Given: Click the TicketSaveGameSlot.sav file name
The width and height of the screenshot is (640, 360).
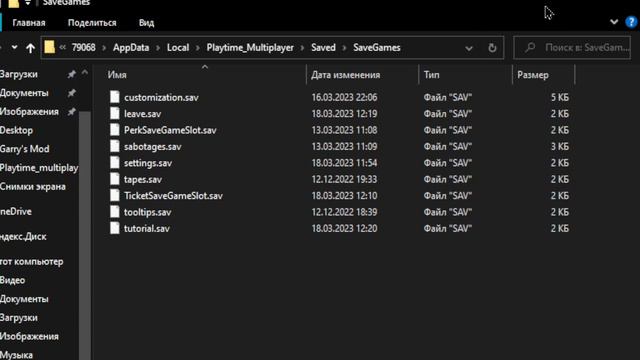Looking at the screenshot, I should tap(173, 196).
